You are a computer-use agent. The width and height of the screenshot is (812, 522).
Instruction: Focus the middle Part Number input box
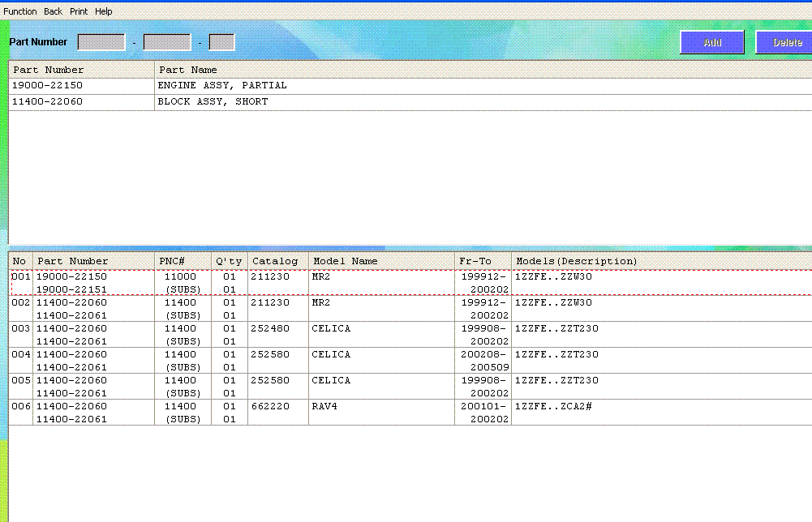tap(167, 42)
